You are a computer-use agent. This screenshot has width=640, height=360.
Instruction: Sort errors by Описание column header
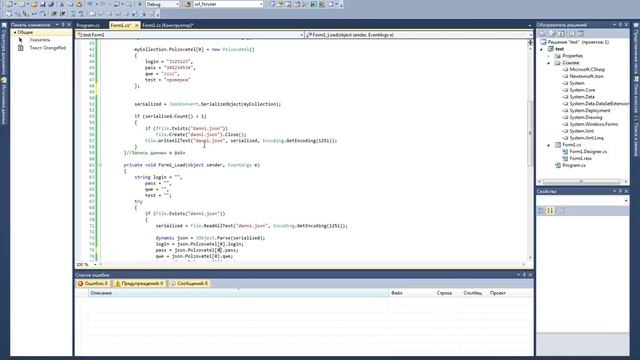coord(238,293)
